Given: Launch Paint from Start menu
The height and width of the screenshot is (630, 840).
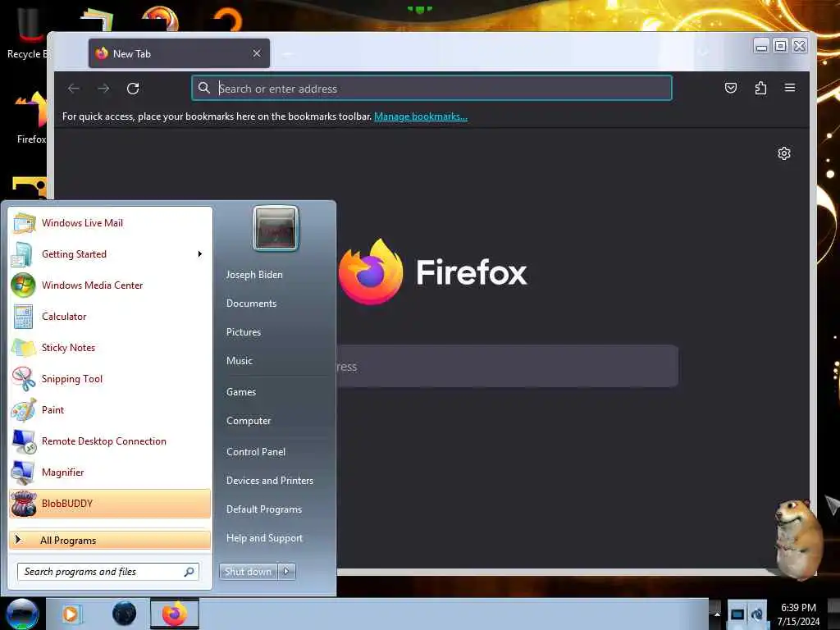Looking at the screenshot, I should pyautogui.click(x=110, y=410).
